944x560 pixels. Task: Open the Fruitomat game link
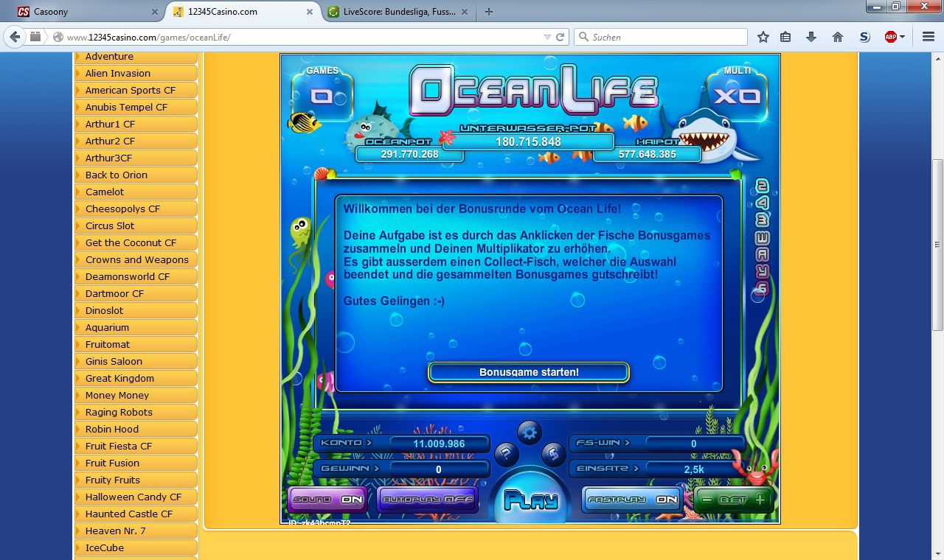(136, 344)
